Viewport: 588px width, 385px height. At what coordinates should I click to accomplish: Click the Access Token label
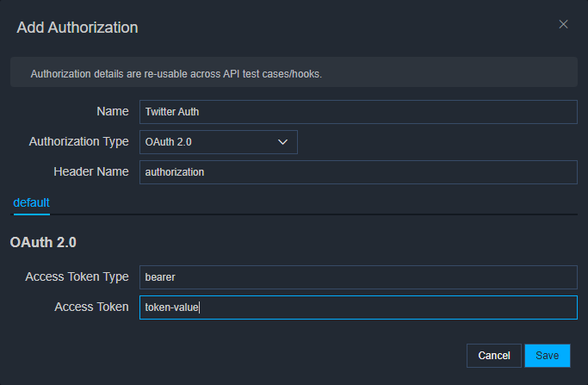pyautogui.click(x=91, y=307)
